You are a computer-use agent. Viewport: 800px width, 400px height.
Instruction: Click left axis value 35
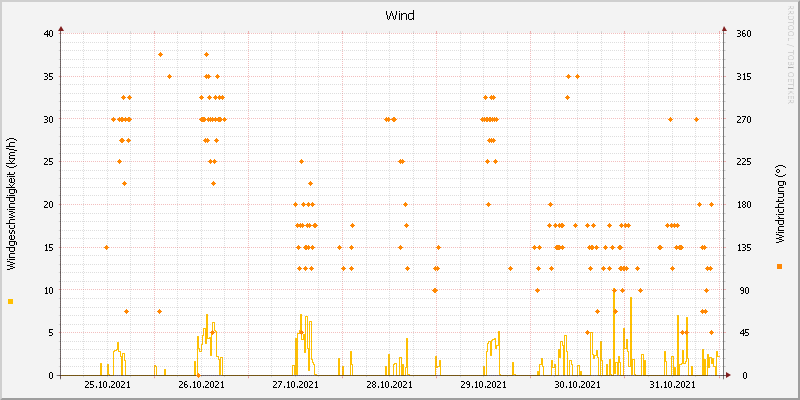pos(48,77)
